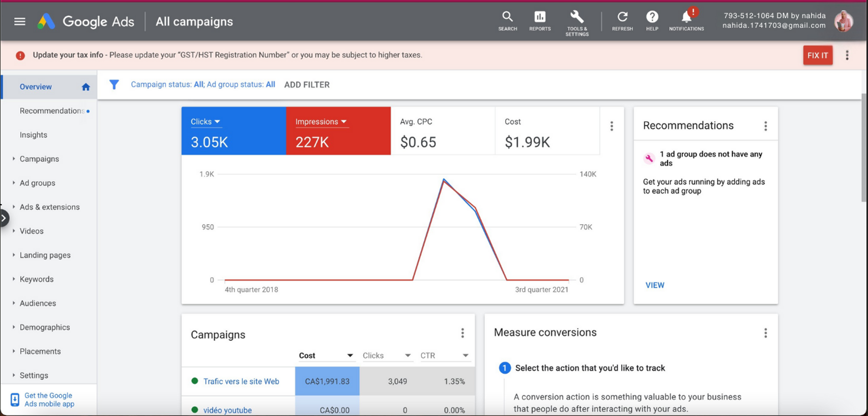Open the Clicks metric dropdown
The image size is (868, 416).
(x=206, y=122)
